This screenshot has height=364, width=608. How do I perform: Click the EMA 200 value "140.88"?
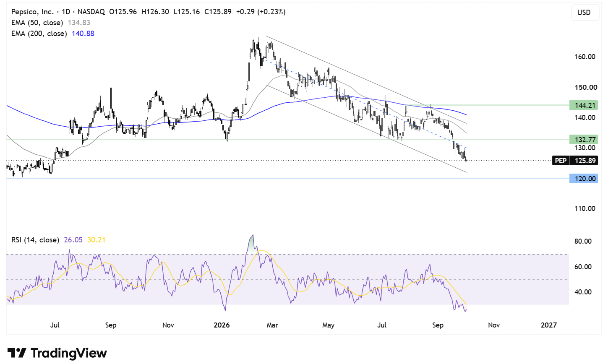click(83, 34)
